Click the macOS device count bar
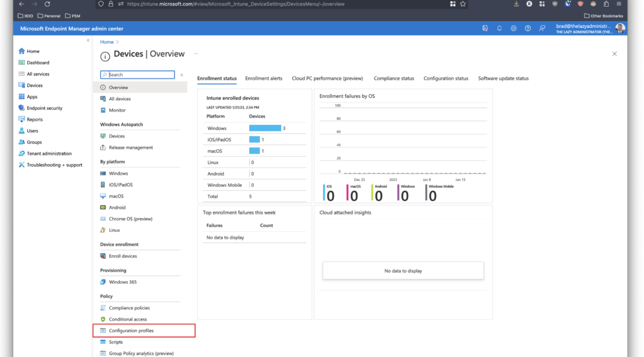 (x=254, y=151)
